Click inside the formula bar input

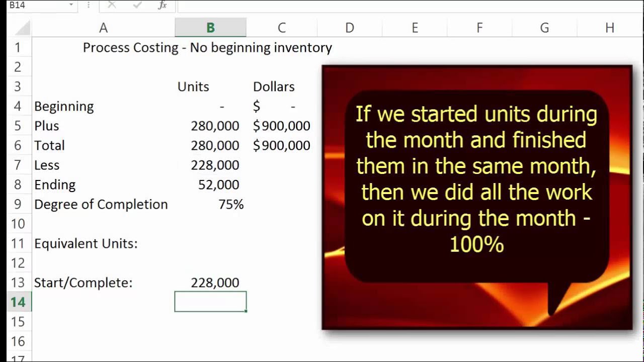point(410,5)
